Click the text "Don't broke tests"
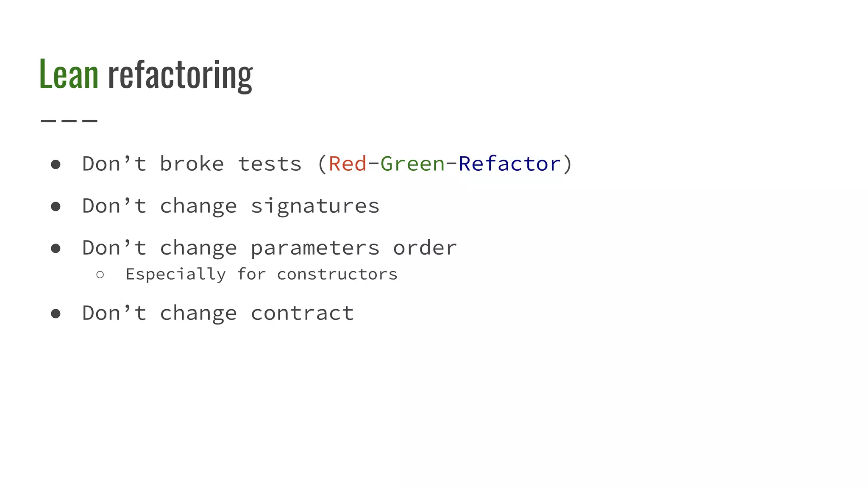 tap(192, 164)
